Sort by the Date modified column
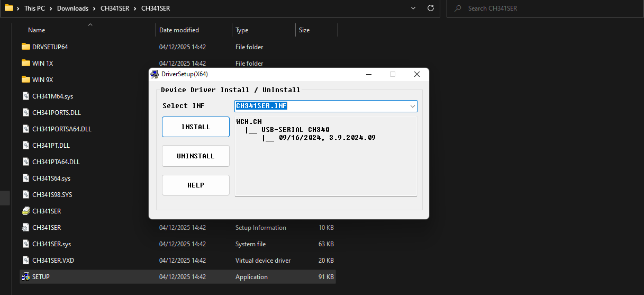Screen dimensions: 644x295 click(x=179, y=30)
